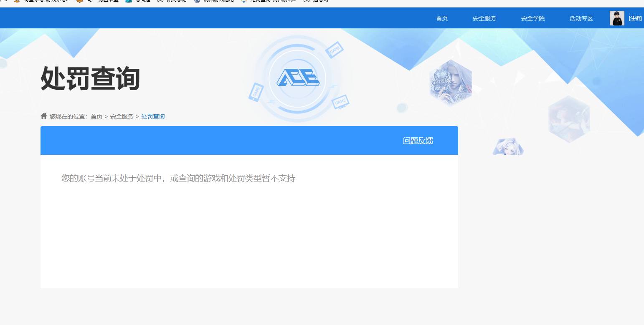This screenshot has height=325, width=644.
Task: Click the ACE shield logo icon
Action: 298,78
